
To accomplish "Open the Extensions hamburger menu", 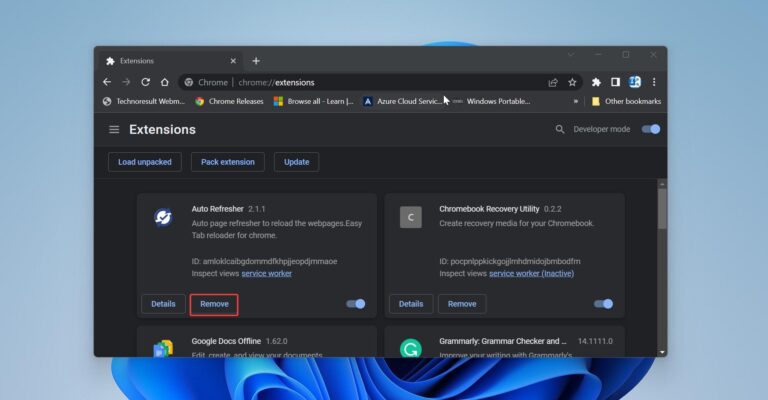I will (114, 130).
